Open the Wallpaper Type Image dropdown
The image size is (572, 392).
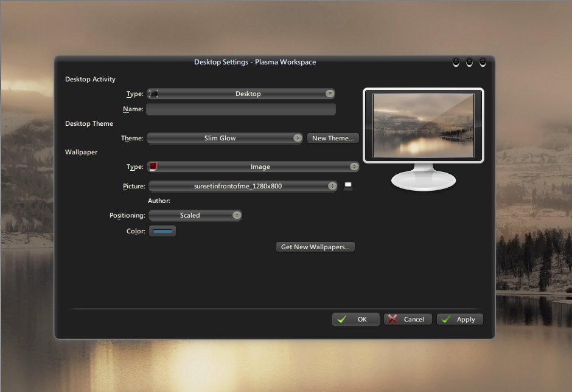coord(253,167)
